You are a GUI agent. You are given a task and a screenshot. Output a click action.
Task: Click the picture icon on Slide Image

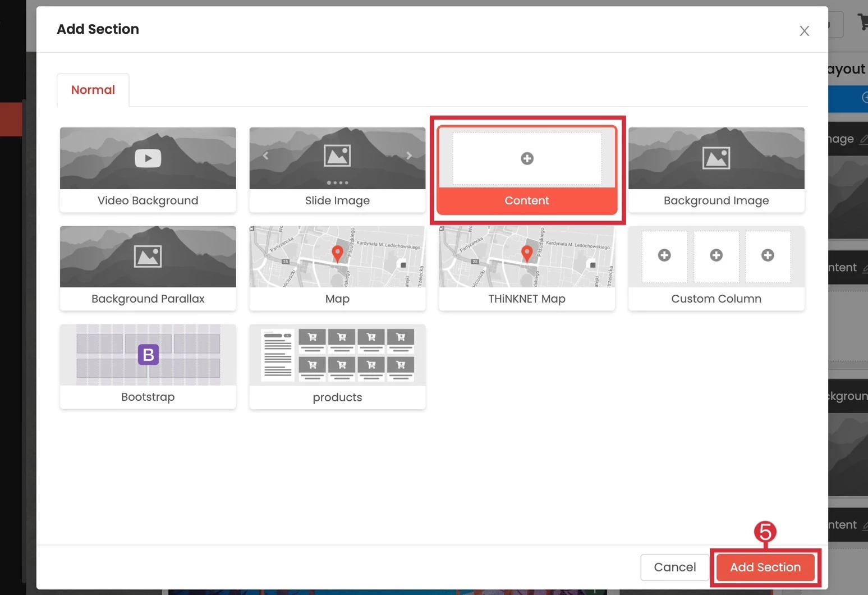coord(337,155)
